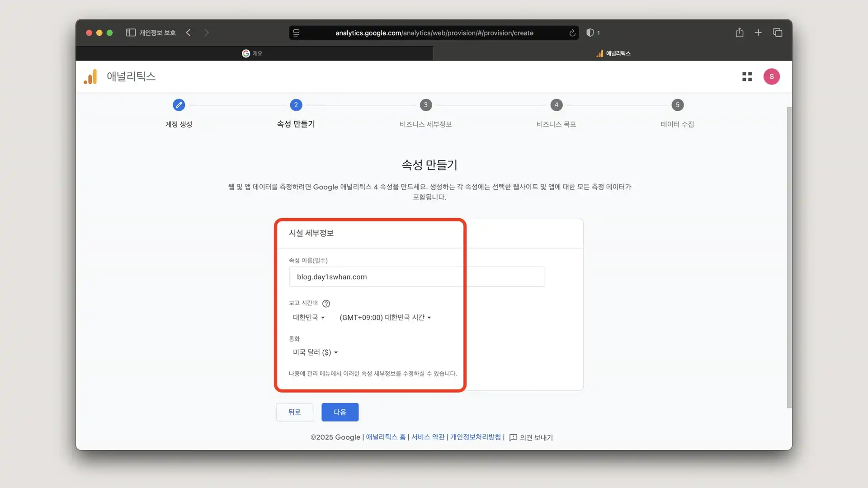868x488 pixels.
Task: Click the Google Analytics logo
Action: click(90, 77)
